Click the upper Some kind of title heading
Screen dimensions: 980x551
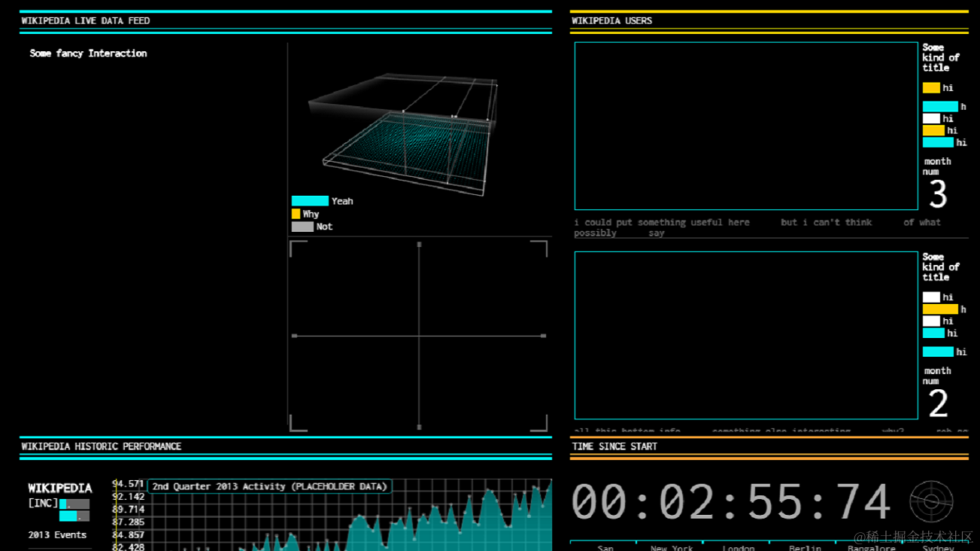[x=941, y=57]
